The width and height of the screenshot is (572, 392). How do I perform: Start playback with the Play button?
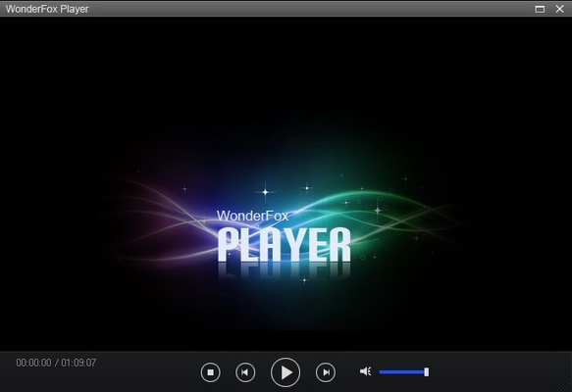pos(286,372)
